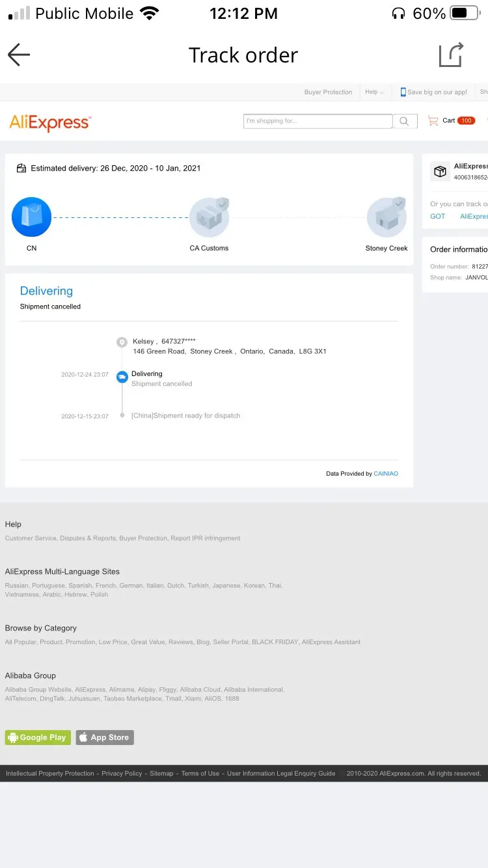Switch to the French language site
Viewport: 488px width, 868px height.
(x=106, y=586)
